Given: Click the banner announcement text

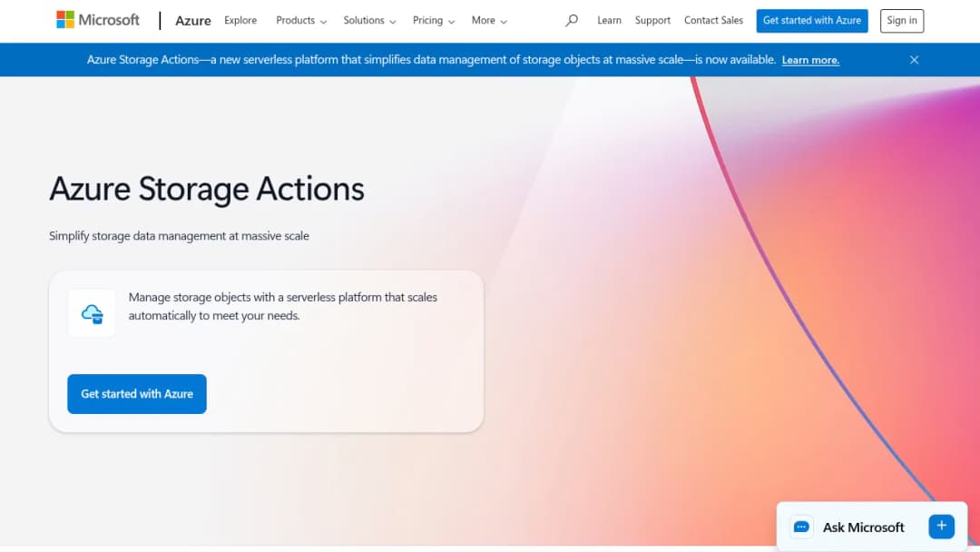Looking at the screenshot, I should tap(431, 60).
